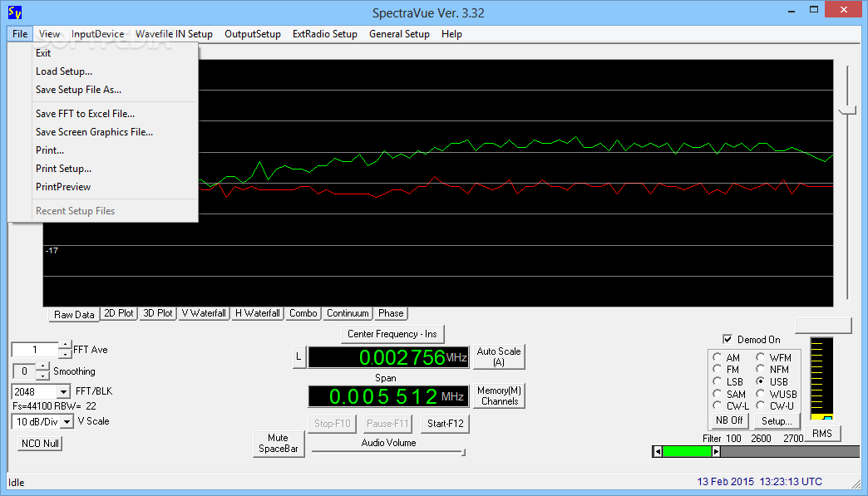This screenshot has height=496, width=868.
Task: Click the vertical slider handle beside plot
Action: [x=847, y=110]
